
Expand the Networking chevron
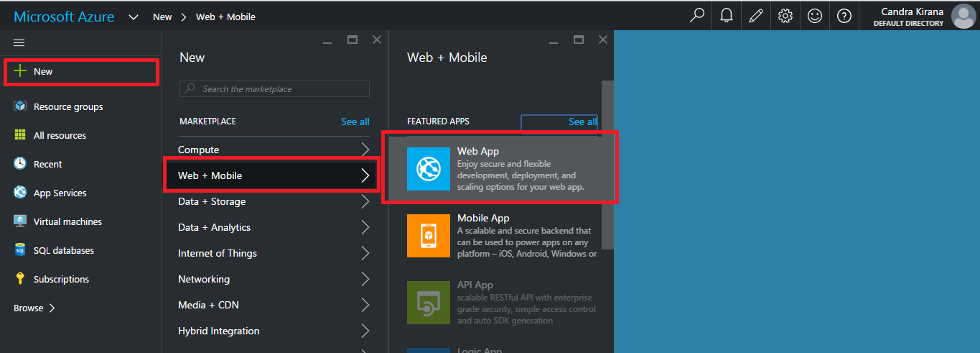[365, 279]
